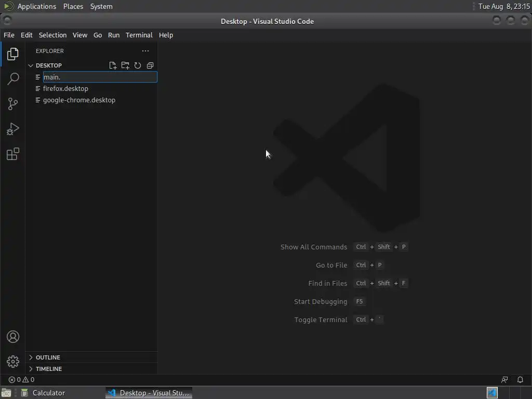Viewport: 532px width, 399px height.
Task: Open the File menu
Action: (x=9, y=35)
